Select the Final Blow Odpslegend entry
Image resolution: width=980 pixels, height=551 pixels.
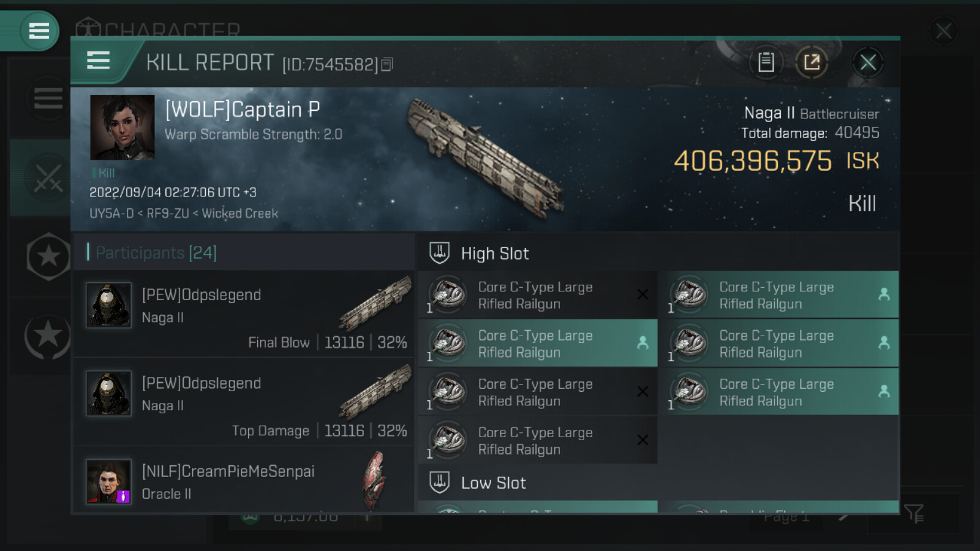pyautogui.click(x=244, y=315)
